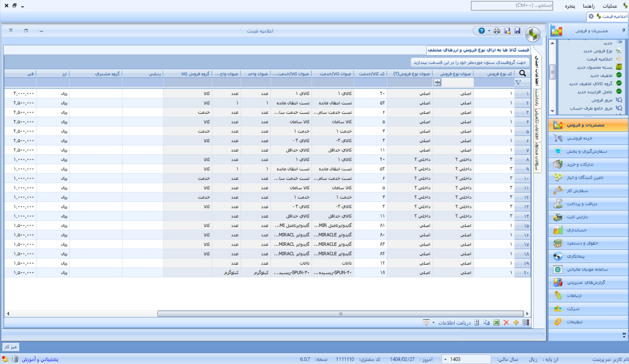Click the شرکت module icon
Screen dimensions: 629x364
tap(558, 309)
